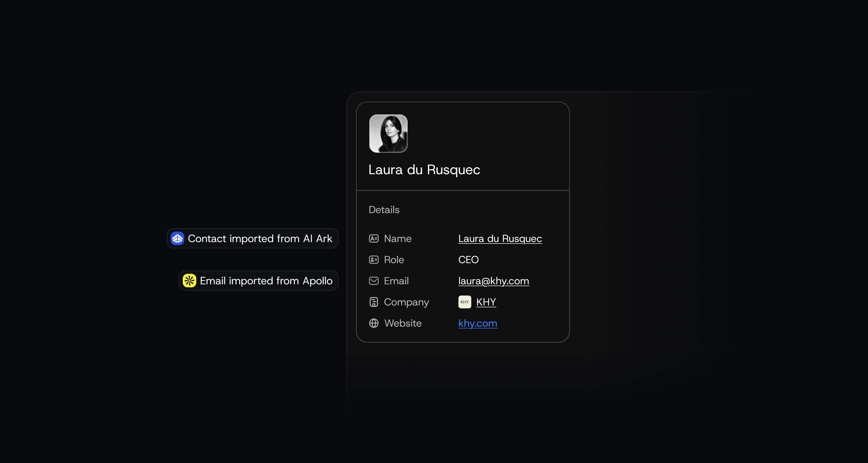
Task: Click the Name field icon
Action: tap(374, 238)
